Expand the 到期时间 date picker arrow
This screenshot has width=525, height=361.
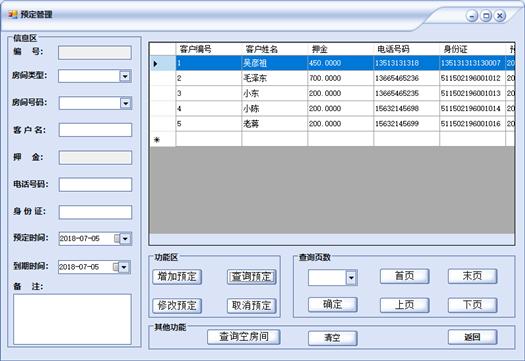coord(124,267)
